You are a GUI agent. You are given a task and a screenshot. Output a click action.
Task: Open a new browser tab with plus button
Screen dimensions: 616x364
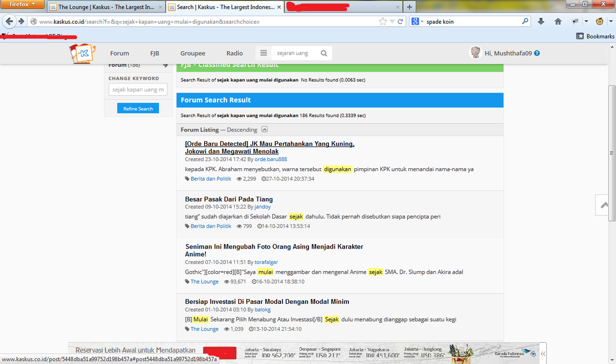[x=409, y=7]
